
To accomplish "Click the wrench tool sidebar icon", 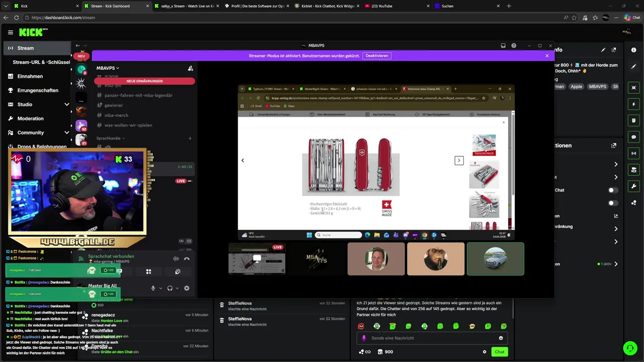I will [634, 187].
